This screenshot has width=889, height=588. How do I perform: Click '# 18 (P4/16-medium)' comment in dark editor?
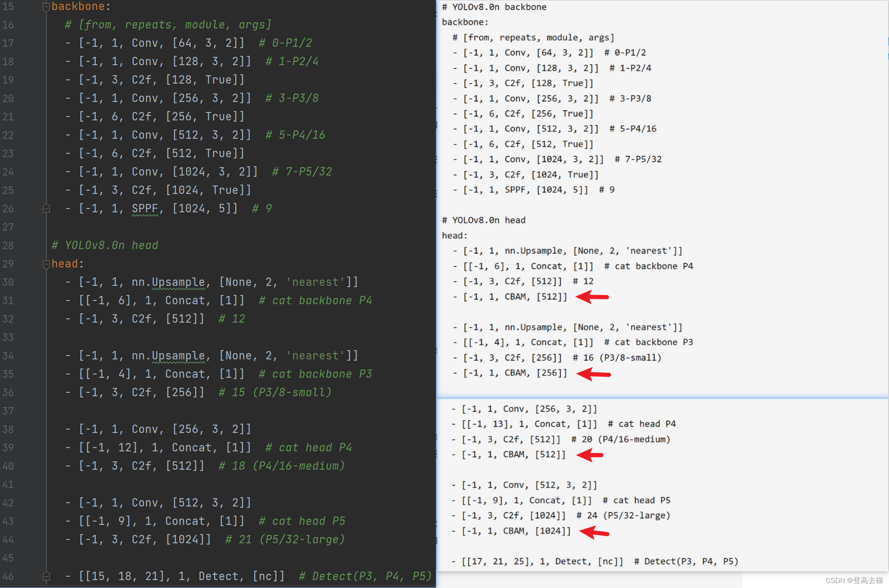pyautogui.click(x=282, y=466)
